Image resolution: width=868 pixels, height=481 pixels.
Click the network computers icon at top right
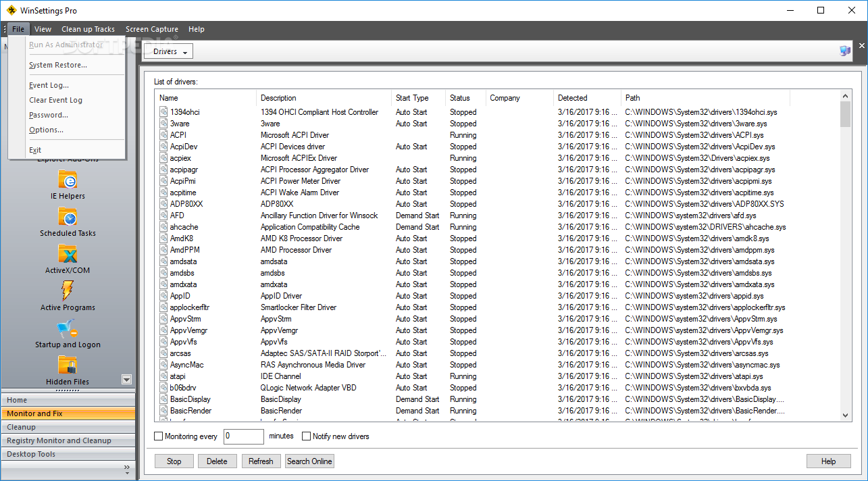pyautogui.click(x=845, y=51)
